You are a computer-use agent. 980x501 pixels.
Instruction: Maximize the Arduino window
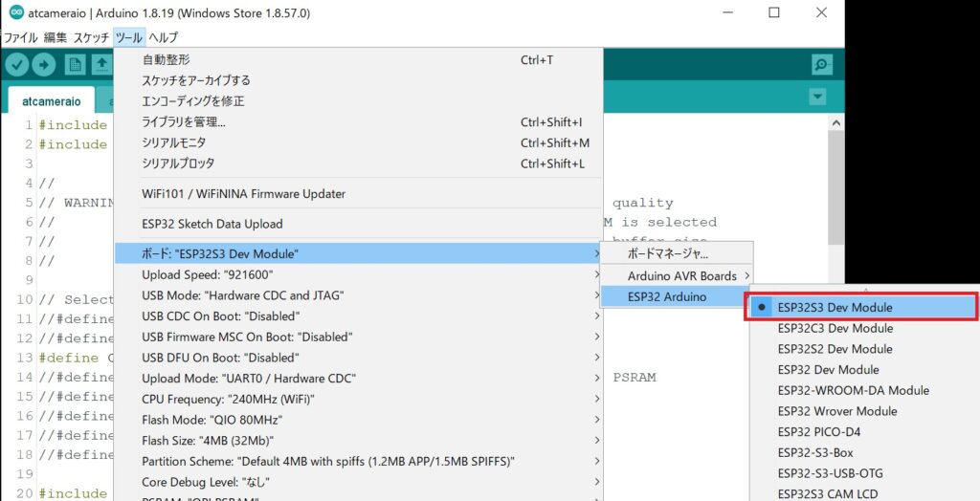773,12
